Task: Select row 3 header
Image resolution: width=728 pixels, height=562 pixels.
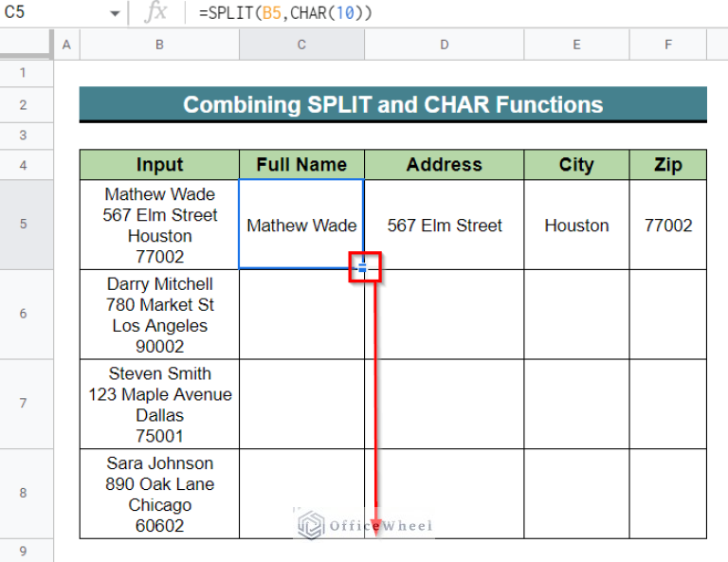Action: click(26, 136)
